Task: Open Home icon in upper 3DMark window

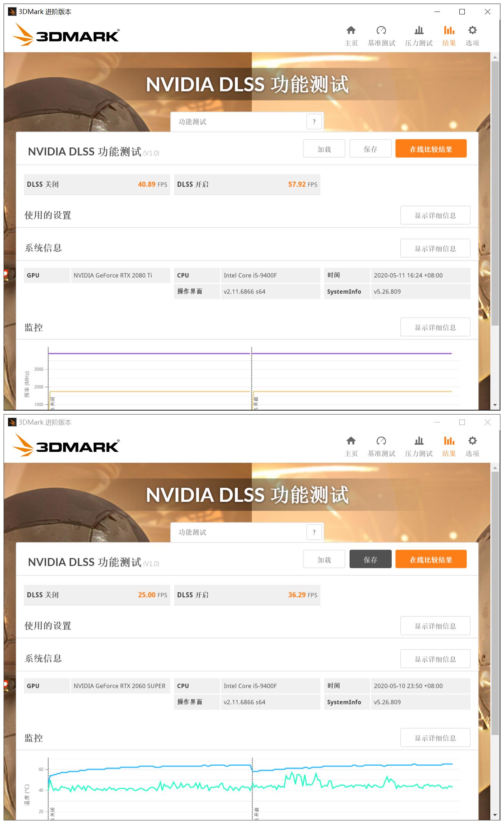Action: (x=351, y=30)
